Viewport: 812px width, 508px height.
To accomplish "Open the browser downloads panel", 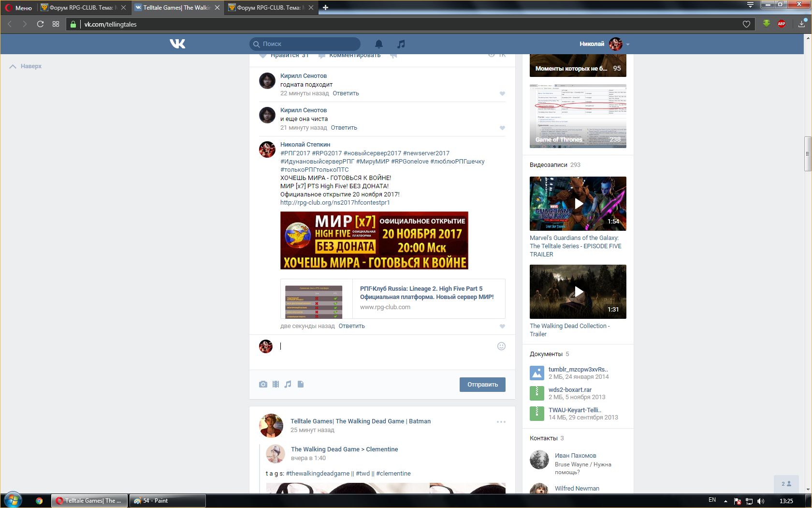I will (x=802, y=24).
